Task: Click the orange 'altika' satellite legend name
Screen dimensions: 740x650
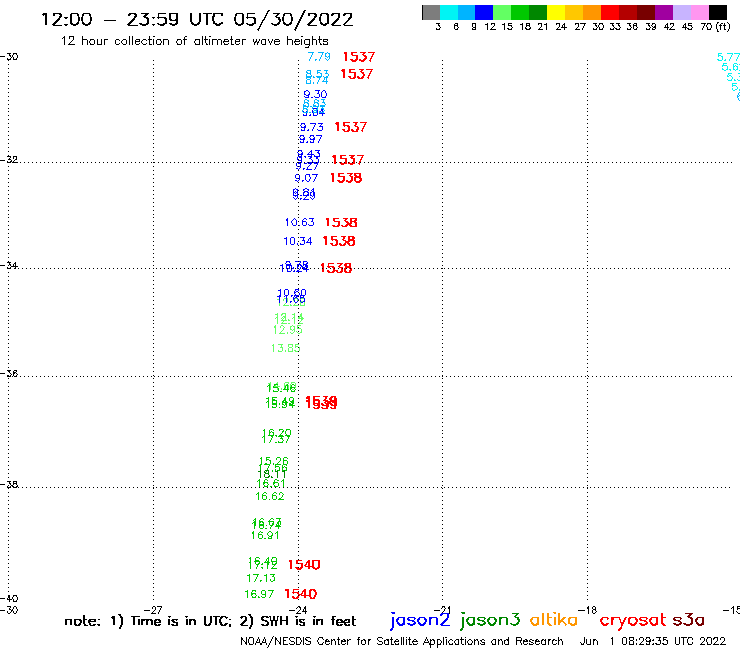Action: 554,619
